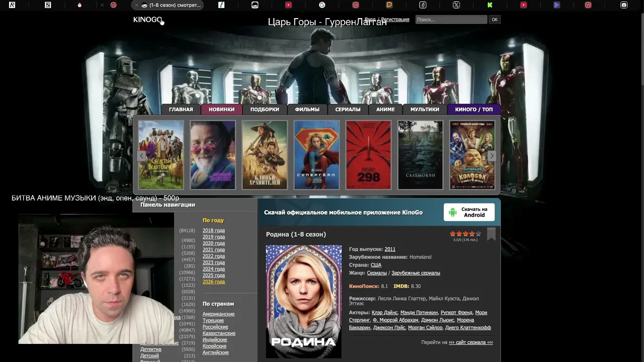The height and width of the screenshot is (362, 644).
Task: Switch to the green K icon tab
Action: pos(490,5)
